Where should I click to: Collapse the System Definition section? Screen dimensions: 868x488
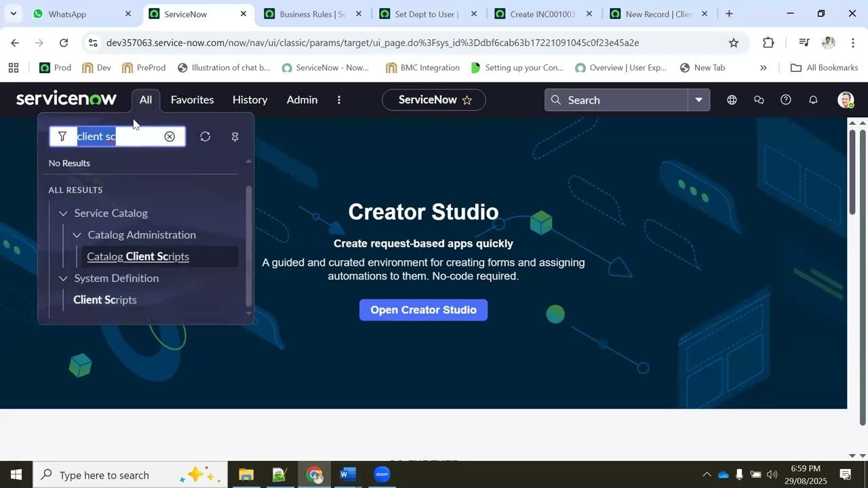point(63,279)
